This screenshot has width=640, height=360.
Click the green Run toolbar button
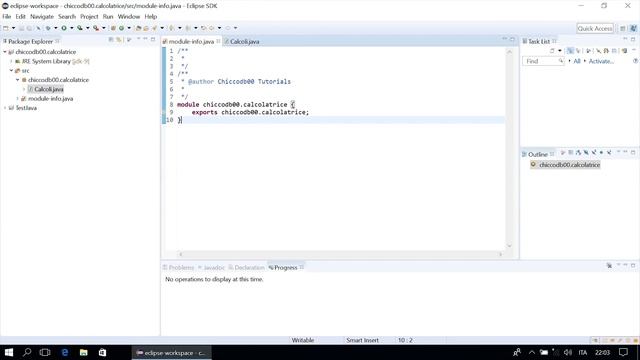[64, 28]
